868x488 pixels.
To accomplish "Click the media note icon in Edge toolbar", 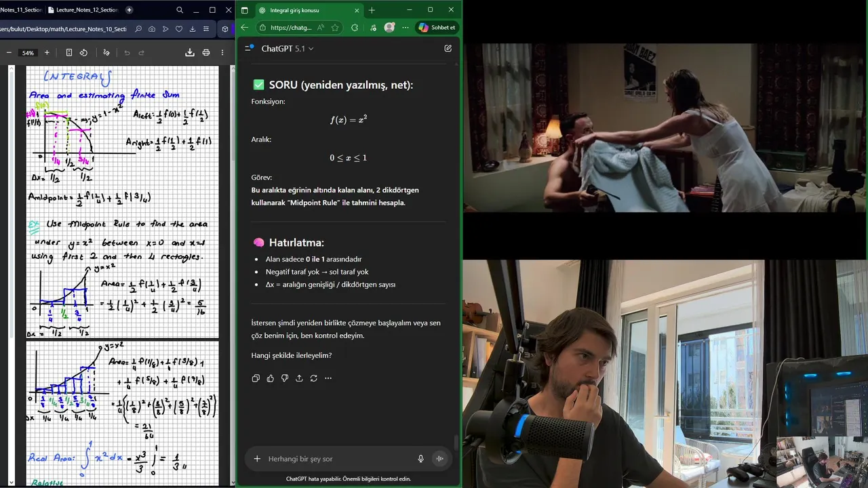I will click(x=373, y=28).
